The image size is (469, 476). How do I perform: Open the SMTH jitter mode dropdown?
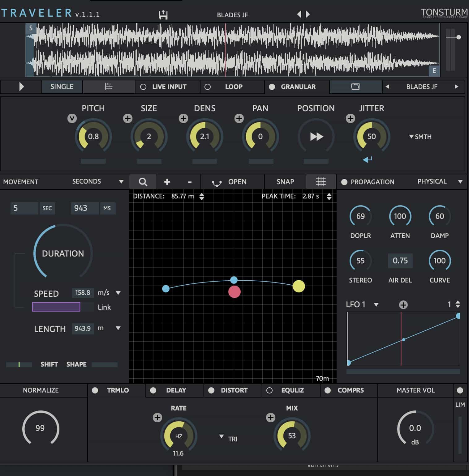[x=420, y=137]
